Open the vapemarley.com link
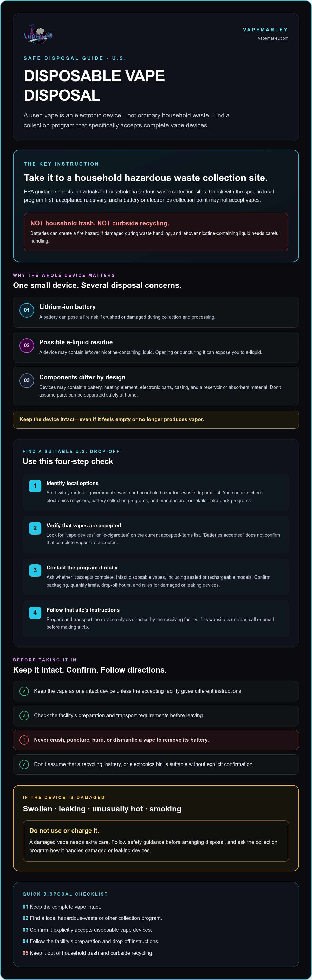The width and height of the screenshot is (312, 980). pos(273,38)
